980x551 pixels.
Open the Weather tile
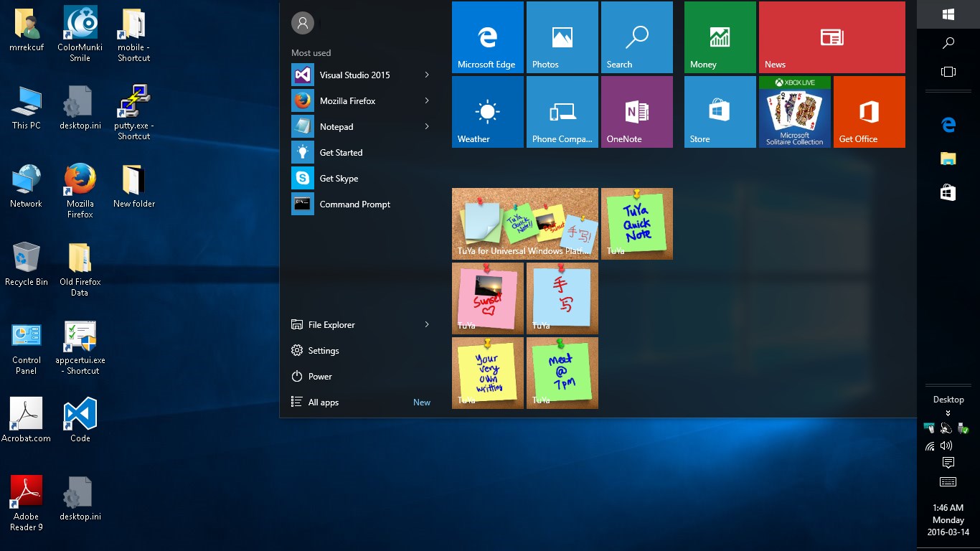488,112
